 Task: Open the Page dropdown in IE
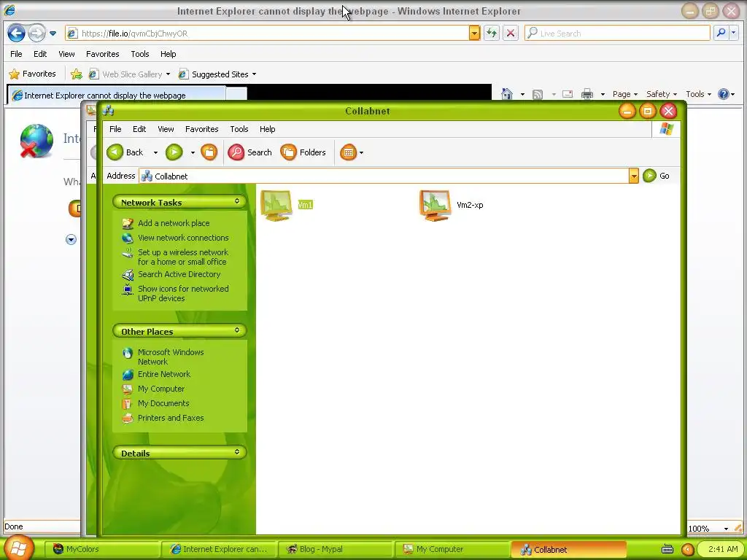624,94
